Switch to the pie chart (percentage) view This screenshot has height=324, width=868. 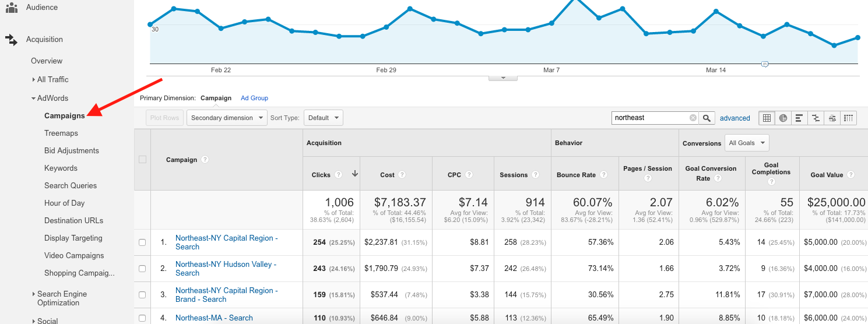[783, 118]
